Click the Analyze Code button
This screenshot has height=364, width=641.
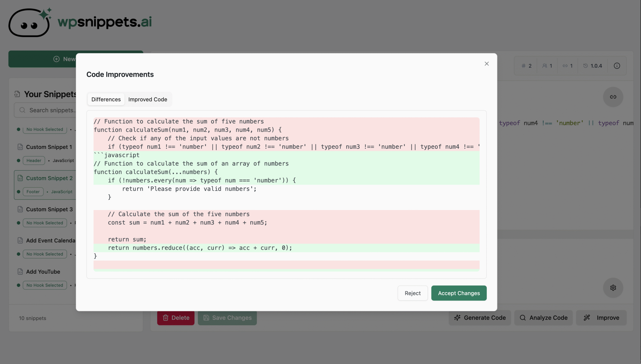[x=543, y=318]
